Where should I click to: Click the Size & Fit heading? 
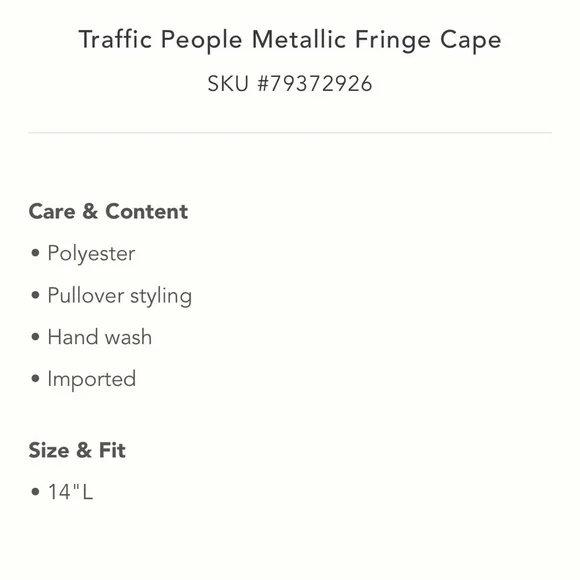click(x=77, y=450)
